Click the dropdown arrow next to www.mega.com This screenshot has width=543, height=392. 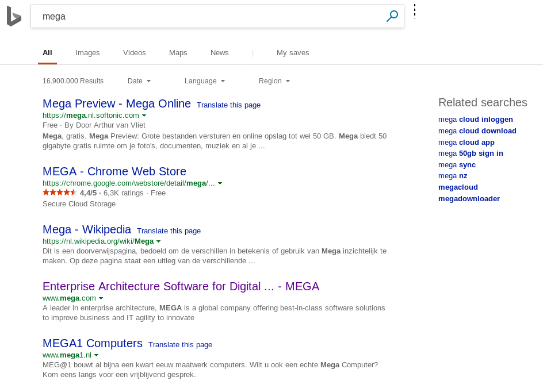coord(101,298)
